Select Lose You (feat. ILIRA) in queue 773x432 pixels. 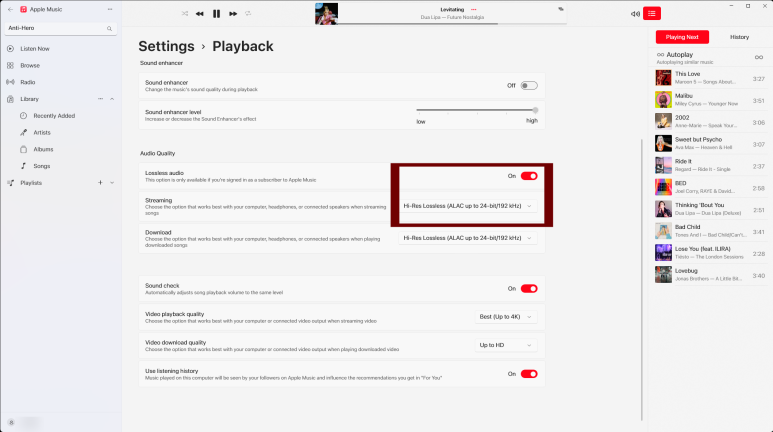pyautogui.click(x=710, y=253)
